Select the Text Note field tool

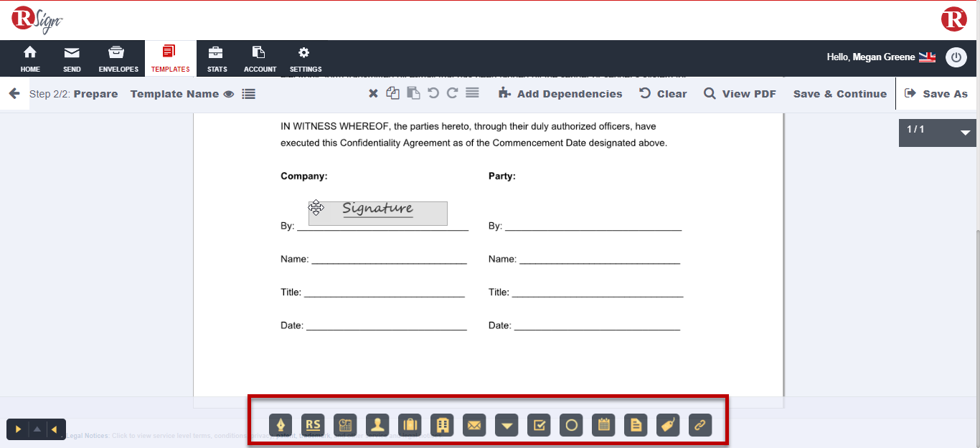point(636,424)
